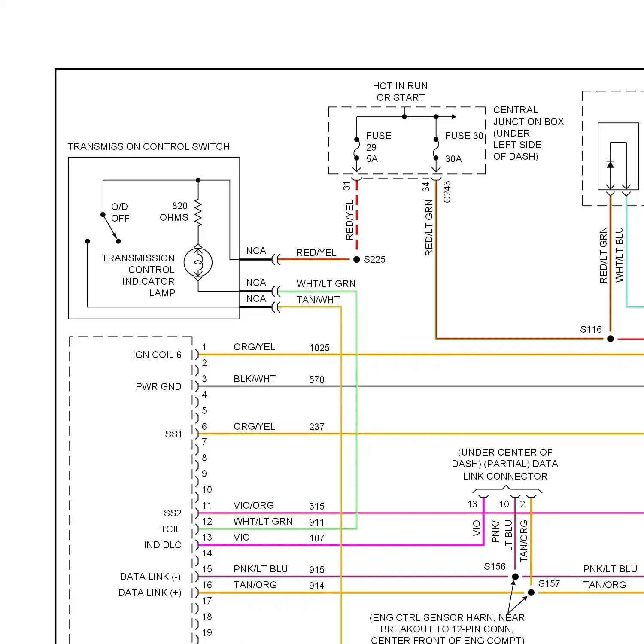Click the DATA LINK (-) label
This screenshot has height=644, width=644.
(150, 577)
